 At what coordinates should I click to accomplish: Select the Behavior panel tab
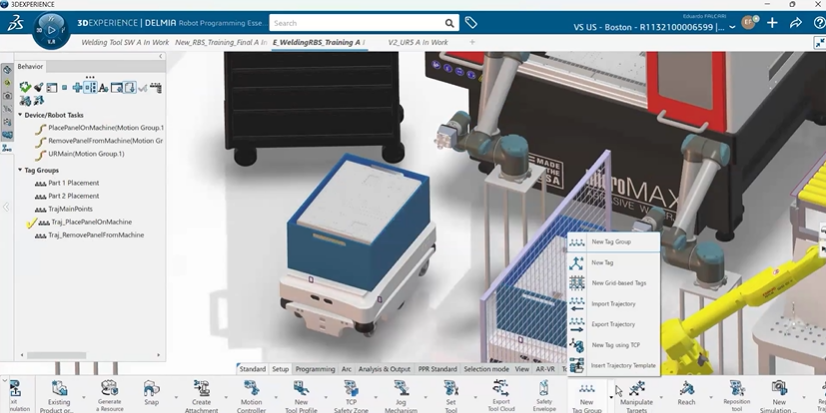click(30, 66)
